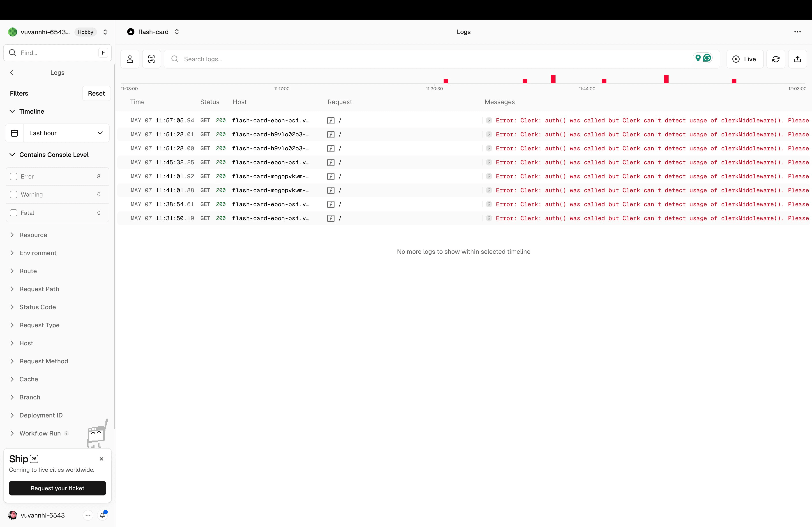
Task: Click the Workflow Run info icon
Action: (66, 433)
